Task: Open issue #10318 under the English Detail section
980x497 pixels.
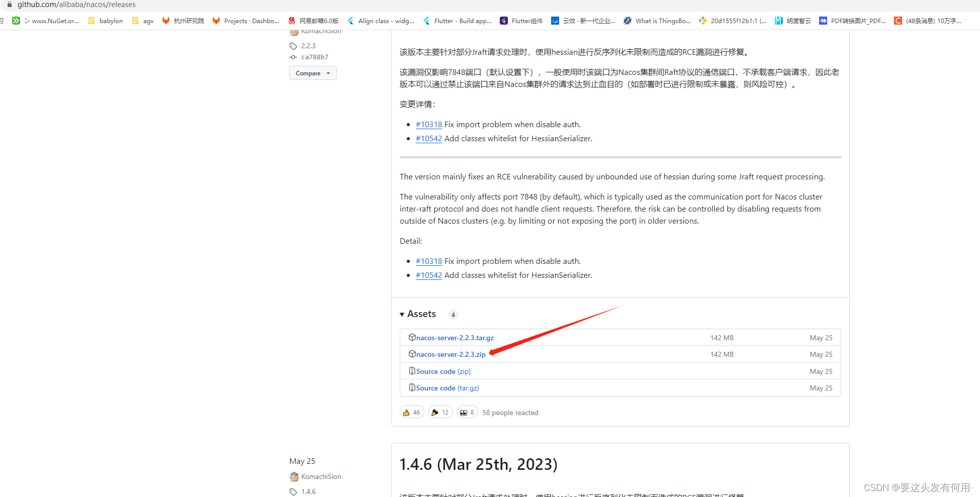Action: tap(429, 261)
